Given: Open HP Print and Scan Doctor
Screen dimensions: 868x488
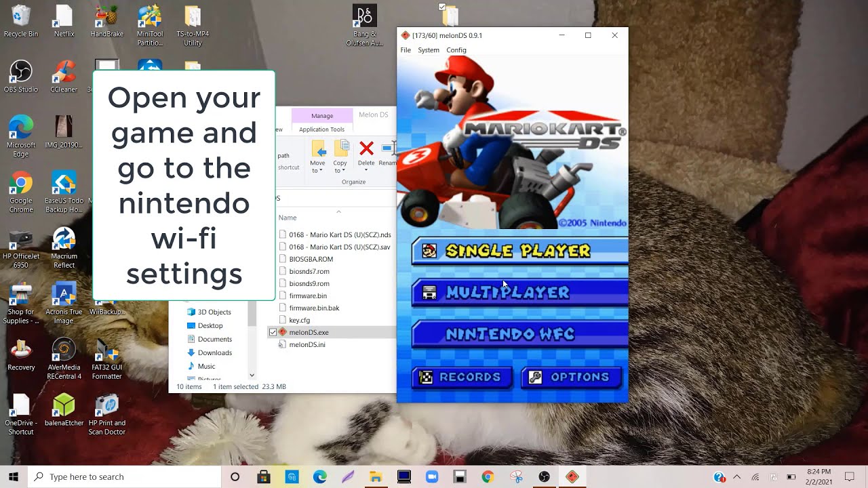Looking at the screenshot, I should tap(106, 415).
